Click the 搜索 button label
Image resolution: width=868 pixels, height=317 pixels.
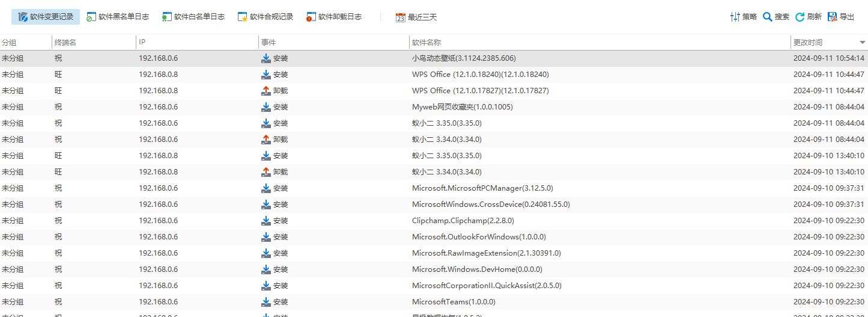point(782,17)
